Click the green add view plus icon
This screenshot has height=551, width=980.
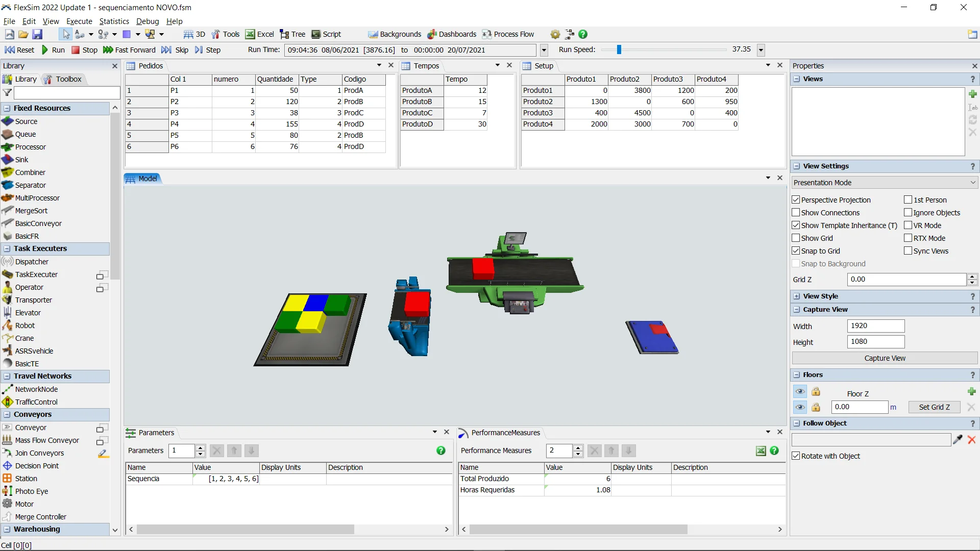[972, 94]
